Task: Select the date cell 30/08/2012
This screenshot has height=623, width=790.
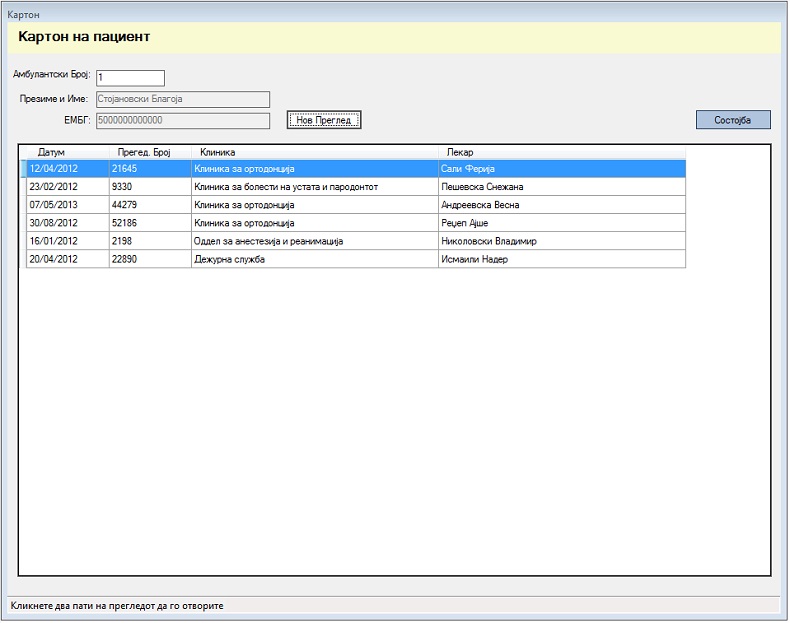Action: [x=68, y=223]
